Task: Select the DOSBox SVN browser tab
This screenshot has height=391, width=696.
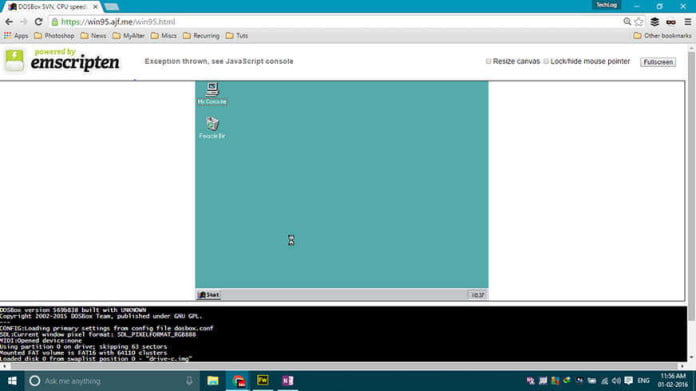Action: (52, 7)
